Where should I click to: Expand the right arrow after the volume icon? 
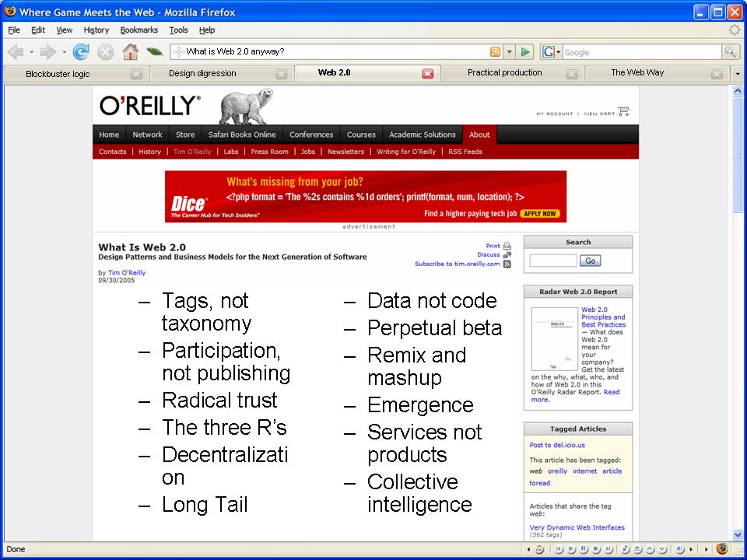click(691, 549)
